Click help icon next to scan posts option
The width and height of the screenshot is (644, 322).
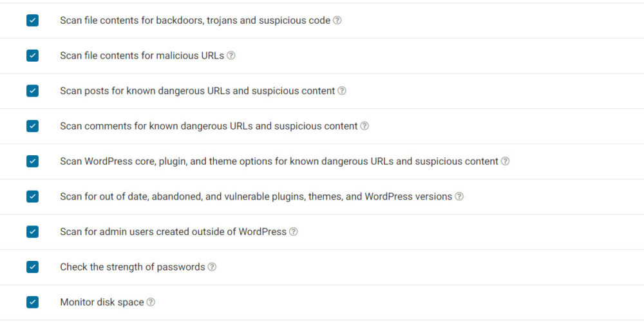point(342,91)
